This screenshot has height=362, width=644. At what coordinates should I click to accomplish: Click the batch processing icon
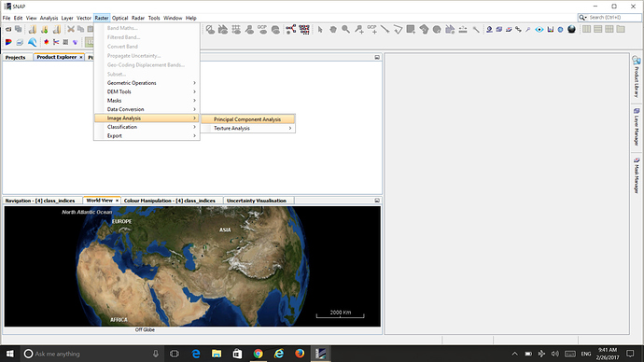tap(304, 30)
